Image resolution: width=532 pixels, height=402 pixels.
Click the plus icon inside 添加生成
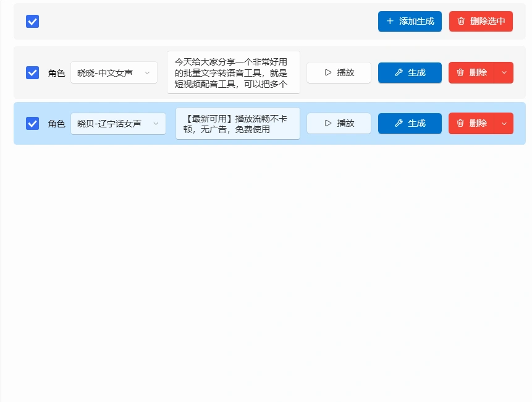pyautogui.click(x=390, y=21)
